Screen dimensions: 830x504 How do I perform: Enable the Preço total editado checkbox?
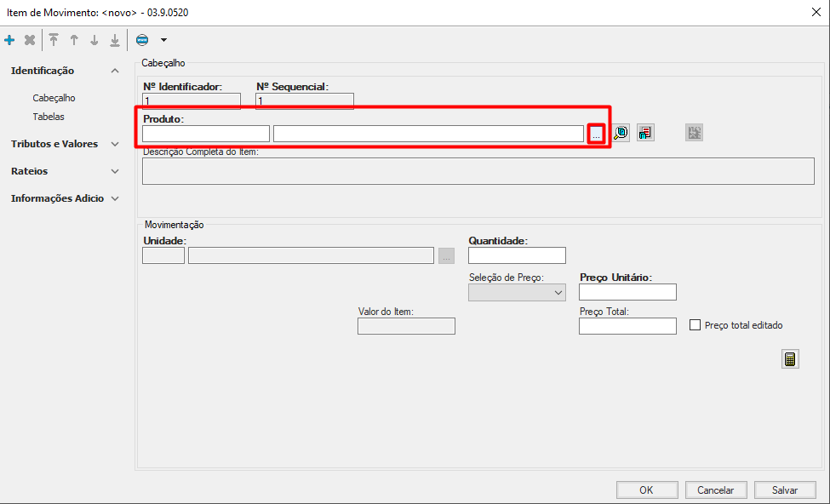pos(695,325)
